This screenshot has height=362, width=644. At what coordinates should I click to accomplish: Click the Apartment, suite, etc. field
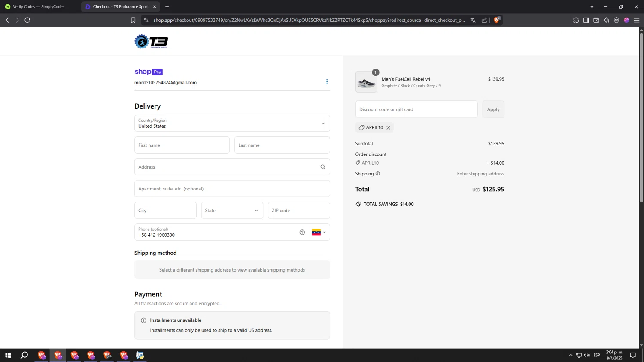coord(232,189)
